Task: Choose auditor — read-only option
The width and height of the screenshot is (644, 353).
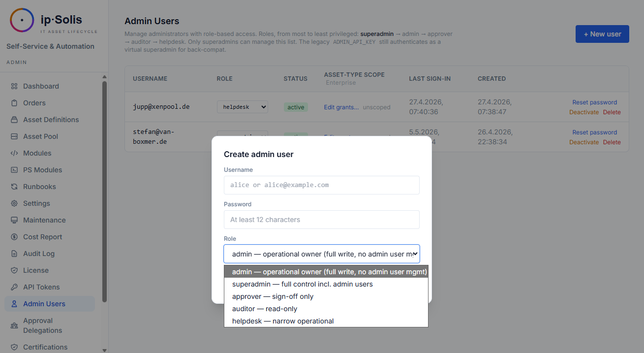Action: pyautogui.click(x=326, y=309)
